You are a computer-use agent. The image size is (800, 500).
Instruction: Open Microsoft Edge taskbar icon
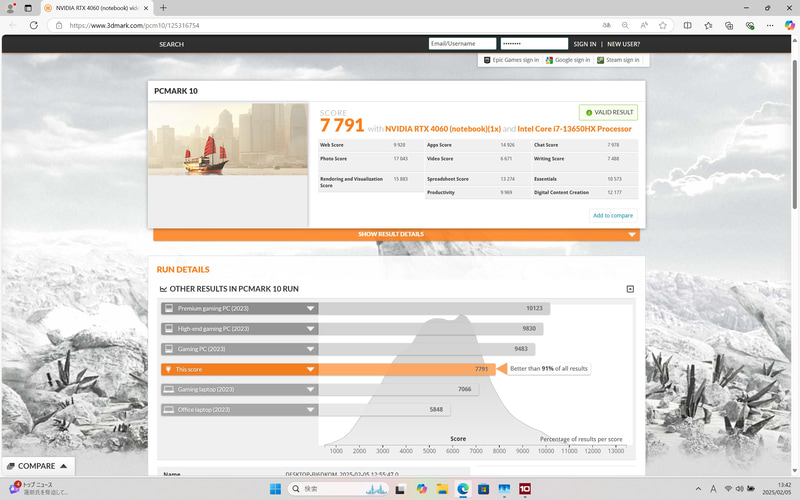point(463,489)
